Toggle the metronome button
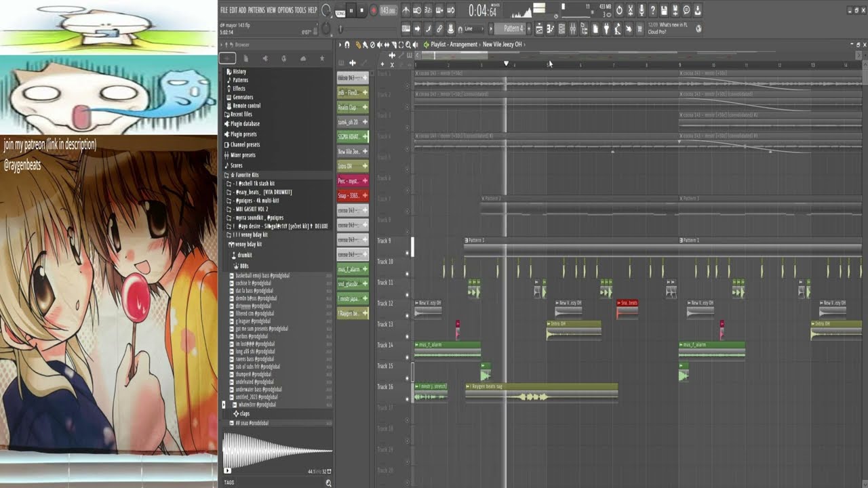 point(406,10)
